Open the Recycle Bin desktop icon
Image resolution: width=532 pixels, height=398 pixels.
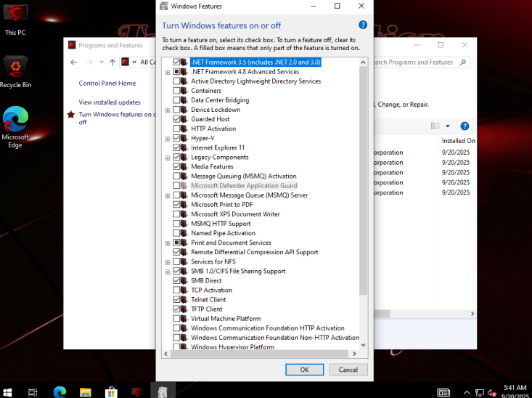pos(15,72)
